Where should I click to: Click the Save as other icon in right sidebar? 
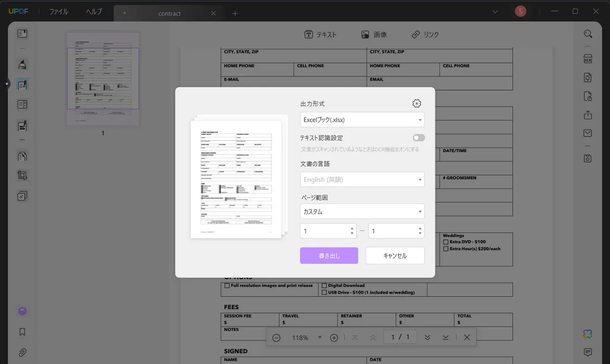[x=588, y=158]
